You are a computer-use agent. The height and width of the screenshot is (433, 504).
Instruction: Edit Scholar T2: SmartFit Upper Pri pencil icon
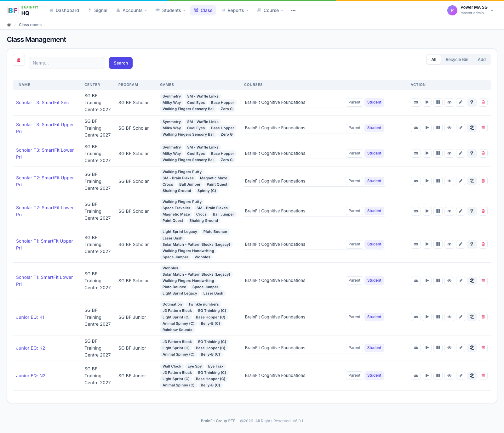click(x=461, y=181)
